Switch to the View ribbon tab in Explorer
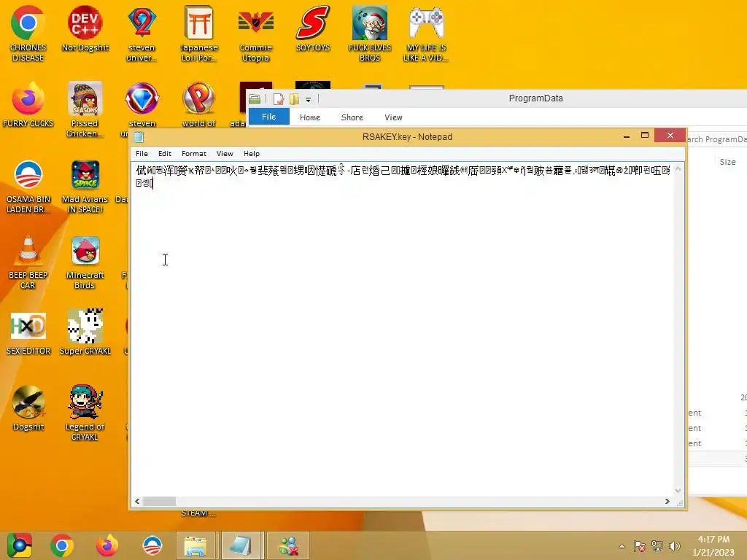Viewport: 747px width, 560px height. [393, 117]
